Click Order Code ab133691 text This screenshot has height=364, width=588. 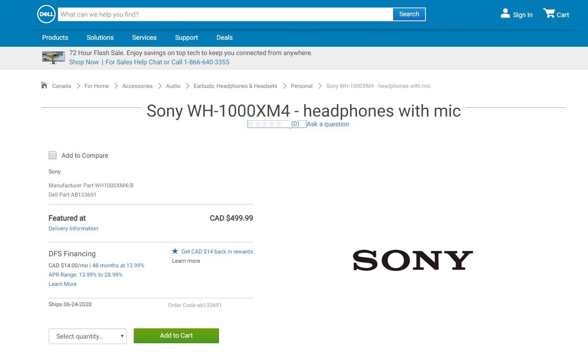click(195, 305)
